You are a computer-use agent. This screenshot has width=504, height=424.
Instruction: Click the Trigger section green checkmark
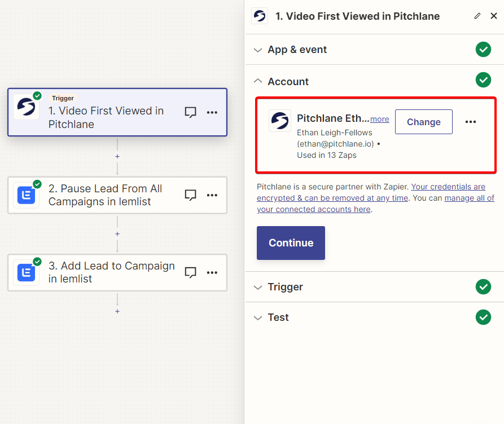point(483,287)
